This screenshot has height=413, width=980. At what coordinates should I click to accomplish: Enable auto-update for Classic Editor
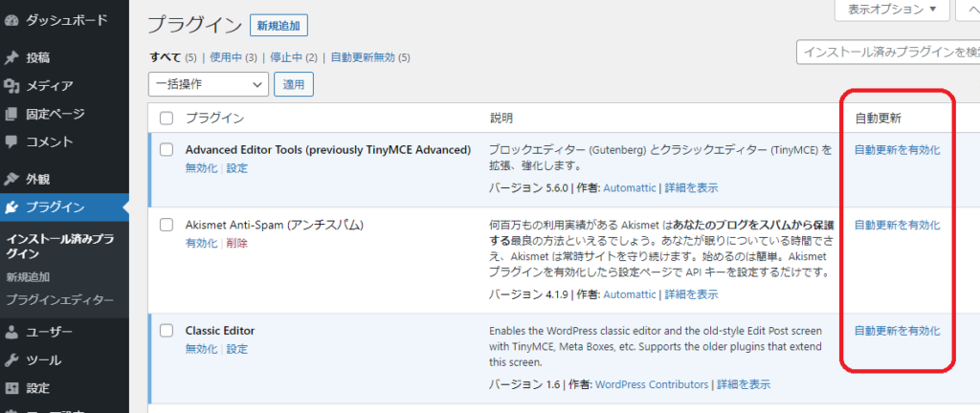click(x=897, y=331)
